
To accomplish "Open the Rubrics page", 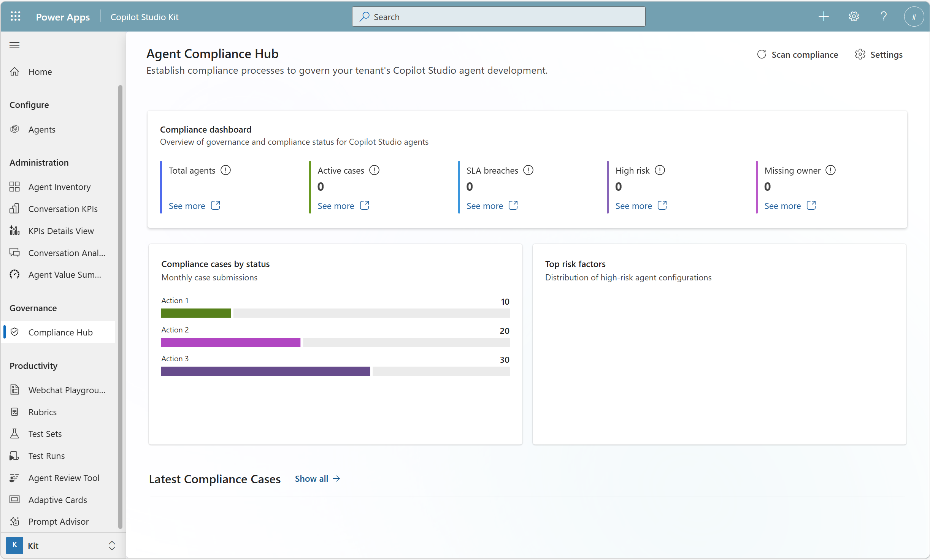I will 42,412.
